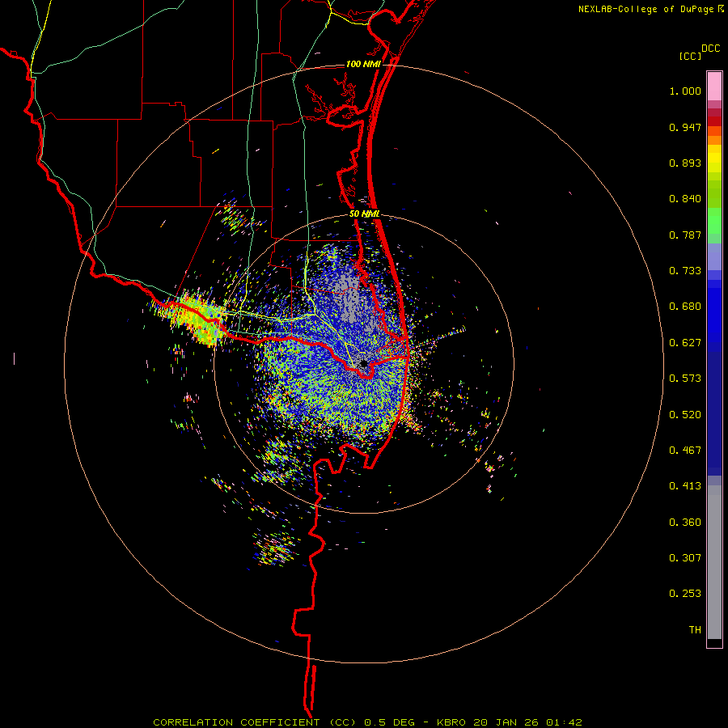728x728 pixels.
Task: Click the 1.000 scale value
Action: tap(685, 91)
